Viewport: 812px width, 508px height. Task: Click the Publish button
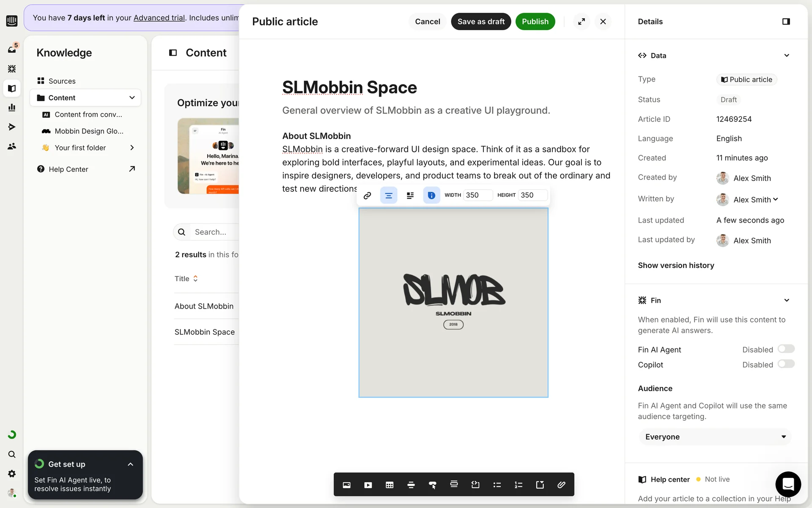[x=535, y=22]
